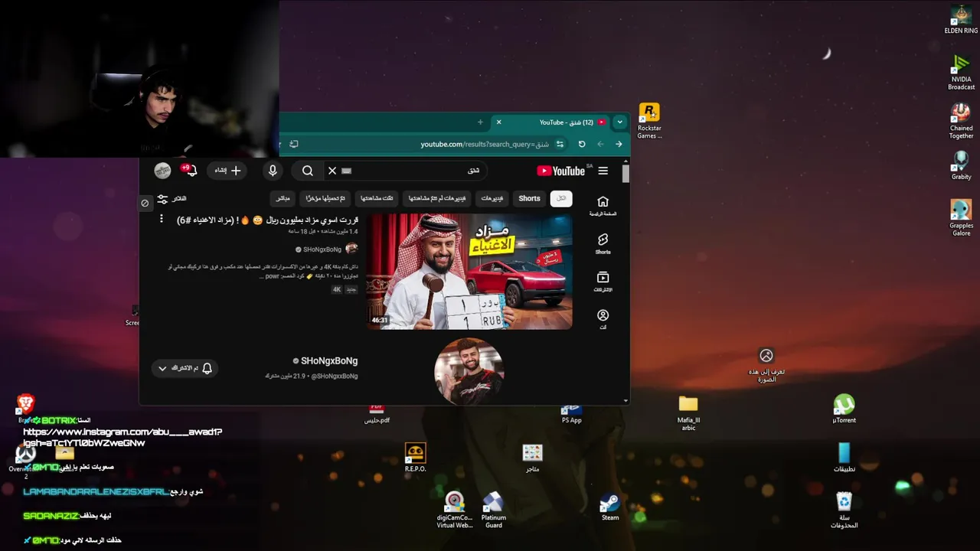Open Subscriptions in the sidebar
Screen dimensions: 980x551
603,281
